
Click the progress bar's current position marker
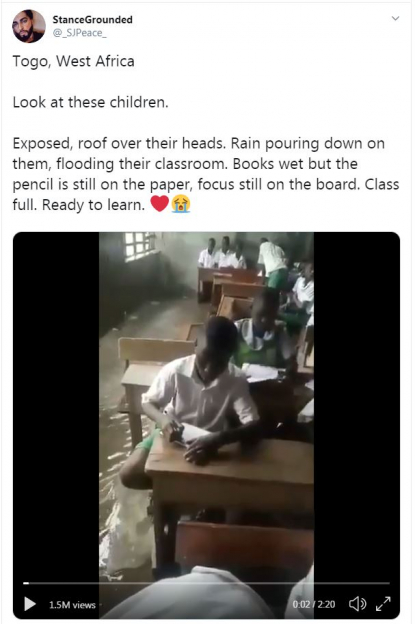[26, 583]
